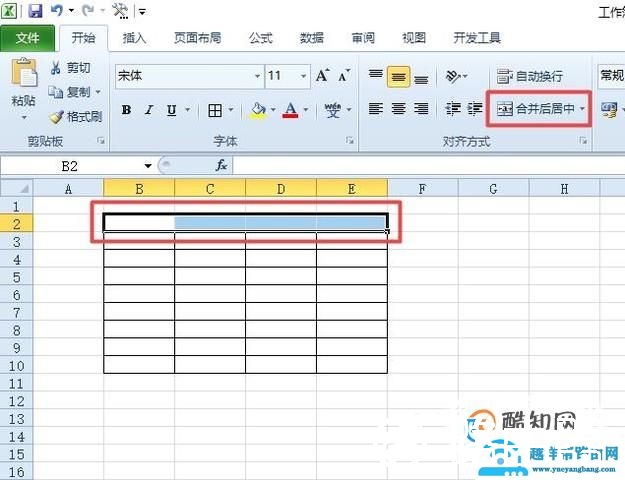The width and height of the screenshot is (625, 480).
Task: Select row 12 header
Action: (x=16, y=401)
